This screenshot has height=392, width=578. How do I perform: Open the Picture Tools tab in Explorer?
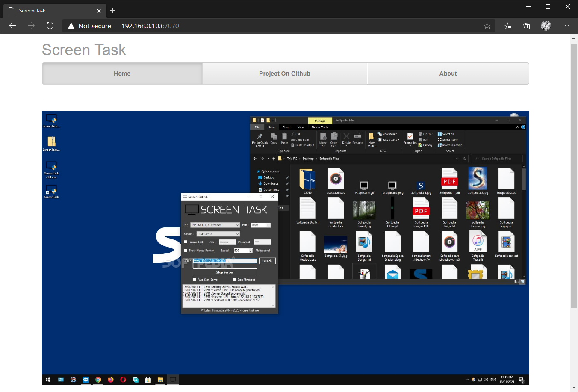[x=320, y=127]
